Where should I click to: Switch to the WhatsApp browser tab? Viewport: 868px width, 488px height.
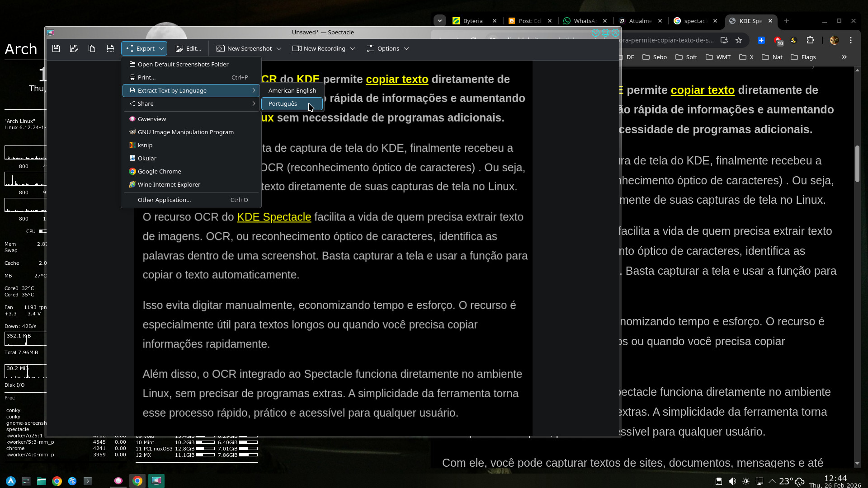pos(584,21)
